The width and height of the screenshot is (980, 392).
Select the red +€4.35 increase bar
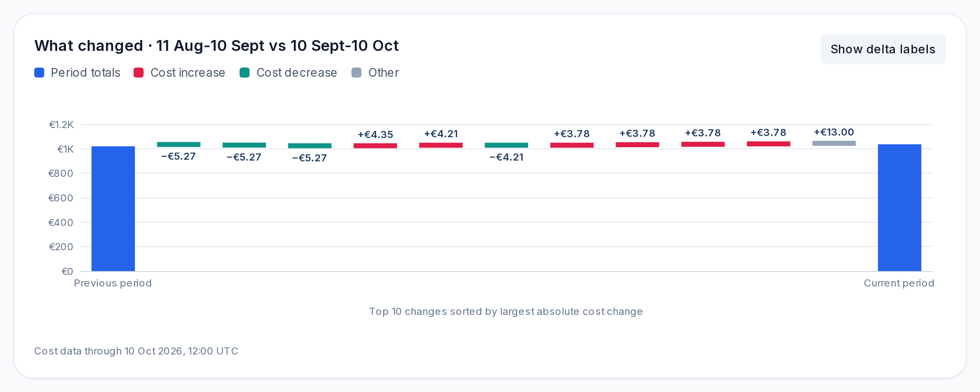coord(375,146)
